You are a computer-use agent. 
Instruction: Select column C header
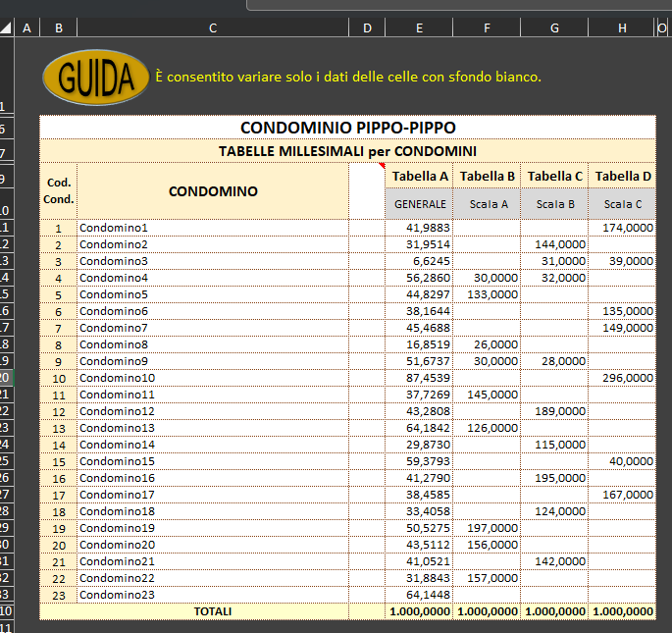[213, 27]
